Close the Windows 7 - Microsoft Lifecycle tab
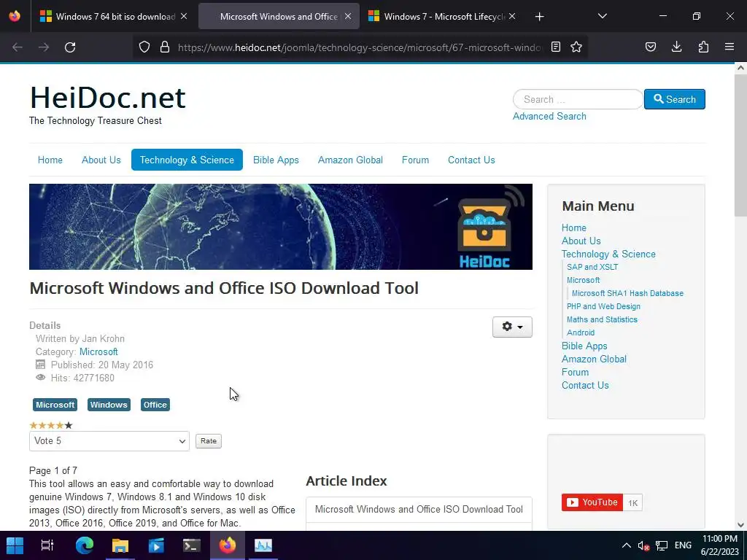Screen dimensions: 747x560 [512, 16]
